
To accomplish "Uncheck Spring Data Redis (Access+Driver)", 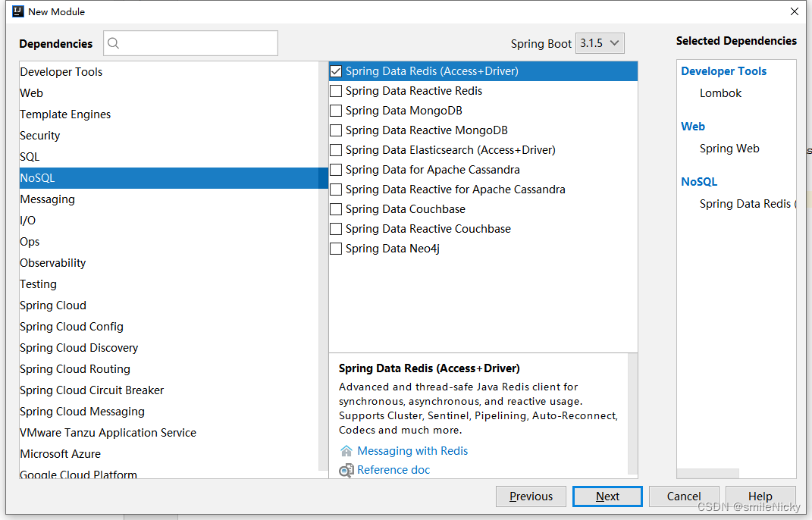I will point(336,71).
